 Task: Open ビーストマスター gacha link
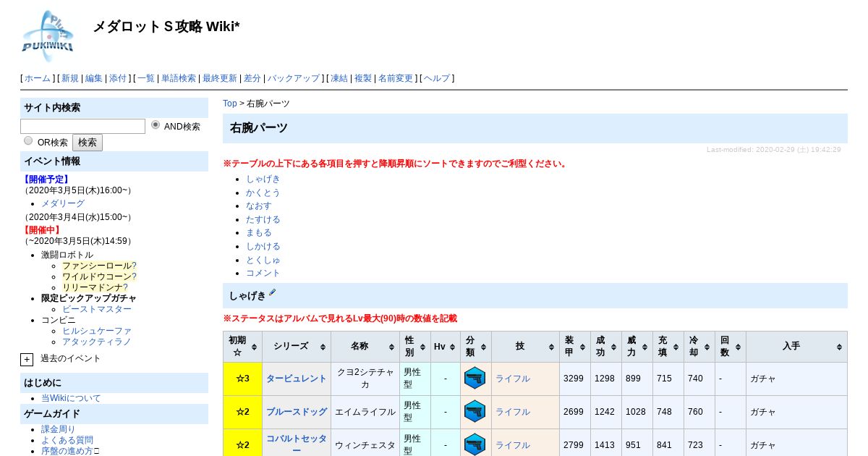pos(97,309)
